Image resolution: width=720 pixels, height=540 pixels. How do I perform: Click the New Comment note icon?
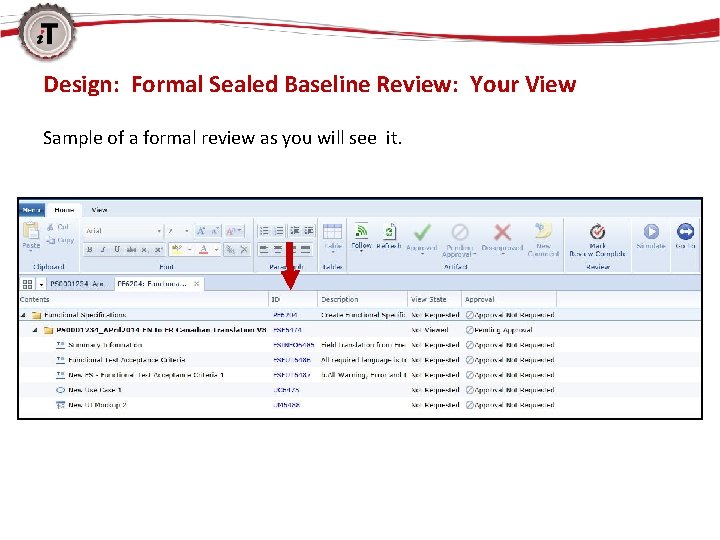coord(543,231)
